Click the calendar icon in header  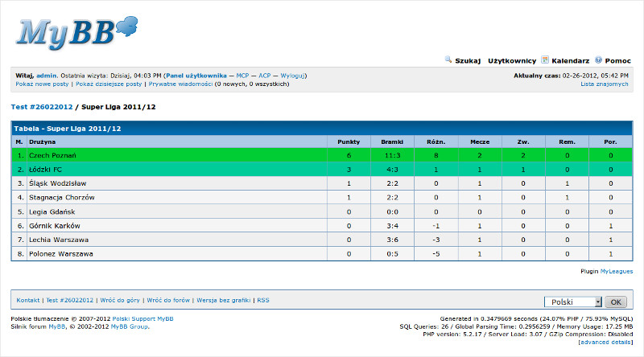click(x=545, y=59)
